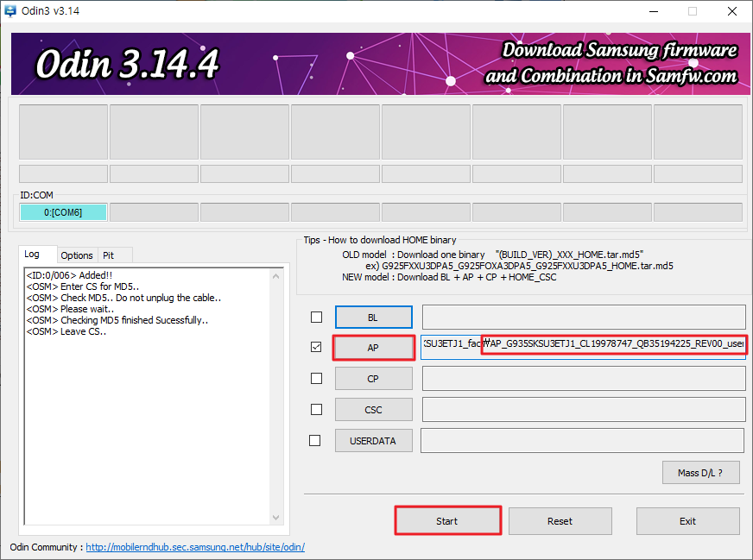
Task: Toggle the CSC checkbox
Action: tap(316, 409)
